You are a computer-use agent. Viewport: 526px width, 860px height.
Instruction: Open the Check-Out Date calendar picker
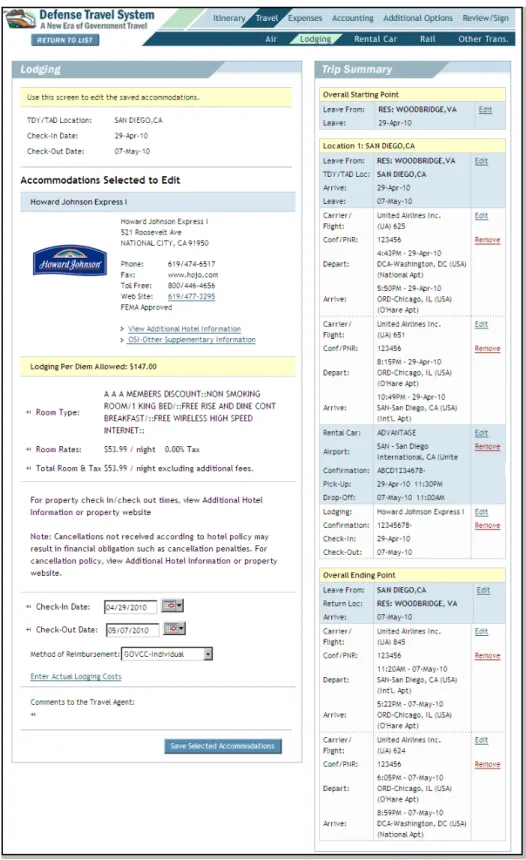[x=174, y=628]
